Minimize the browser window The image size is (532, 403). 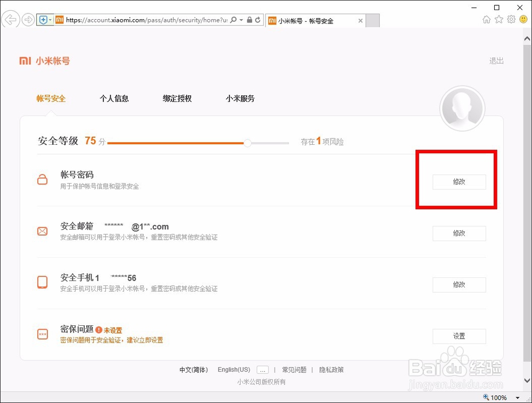tap(475, 7)
